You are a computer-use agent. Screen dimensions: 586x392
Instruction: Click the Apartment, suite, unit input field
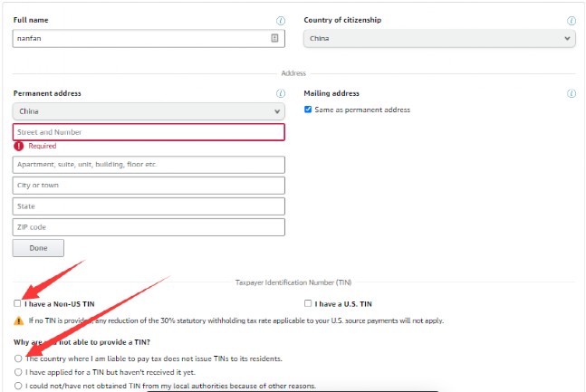tap(149, 165)
